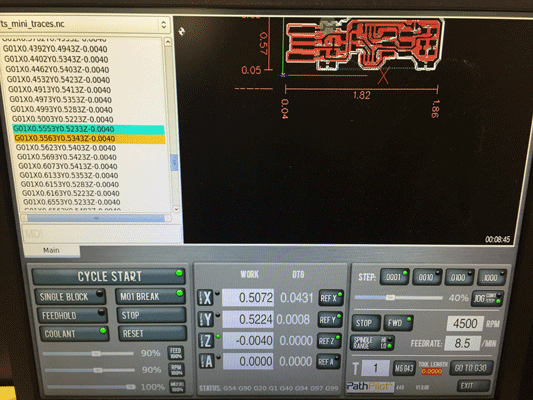The image size is (533, 400).
Task: Select step size .1000
Action: pos(492,277)
